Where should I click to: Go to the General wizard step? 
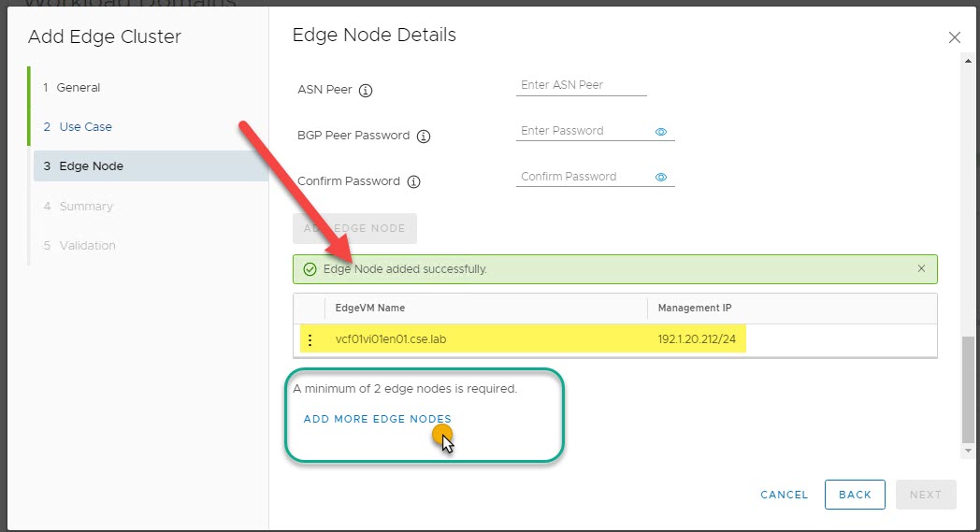[x=79, y=87]
